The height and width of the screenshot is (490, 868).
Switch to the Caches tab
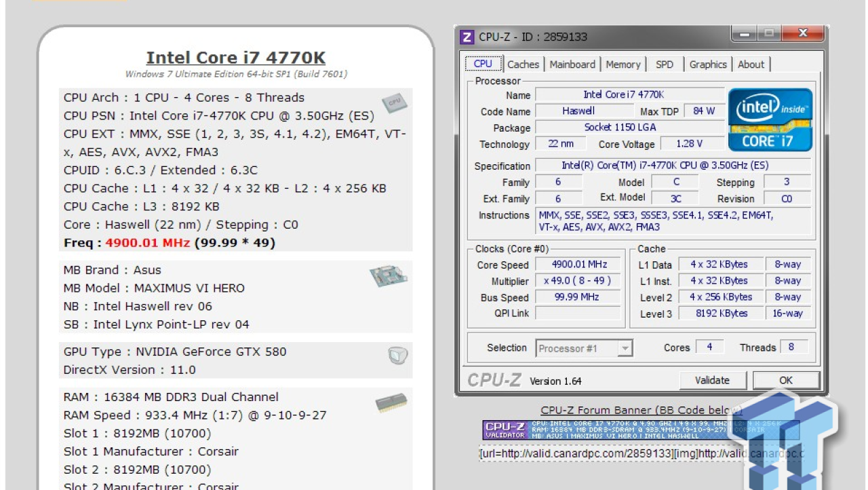pos(523,64)
